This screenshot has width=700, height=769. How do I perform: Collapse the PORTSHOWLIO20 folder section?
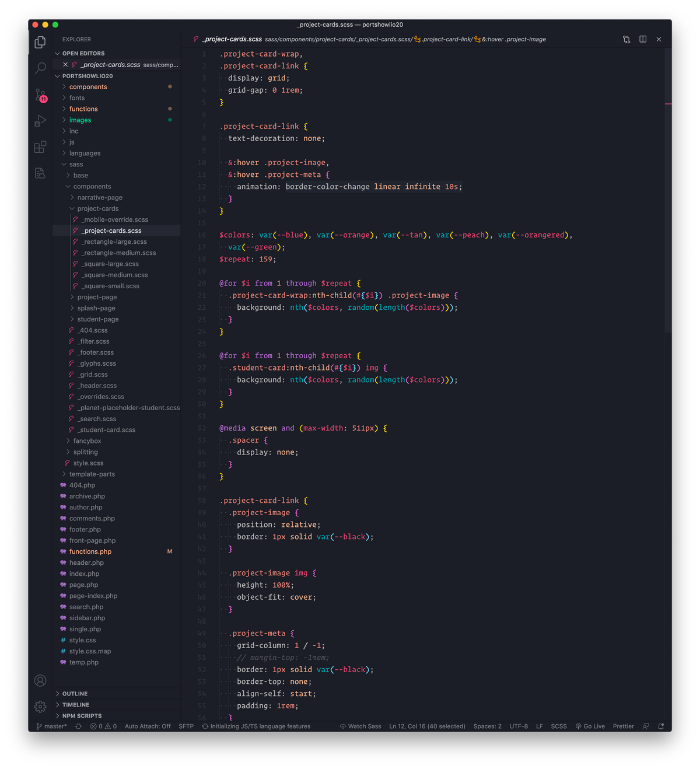tap(117, 76)
